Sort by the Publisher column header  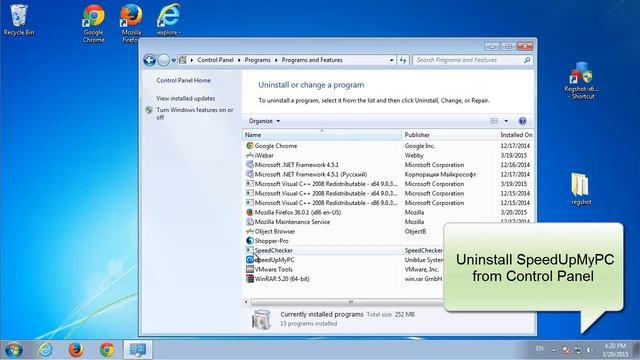tap(450, 135)
